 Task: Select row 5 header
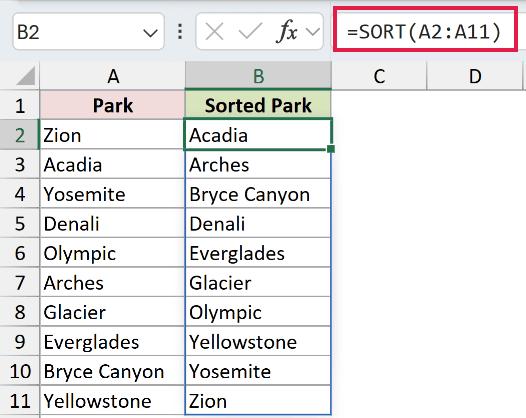coord(20,223)
